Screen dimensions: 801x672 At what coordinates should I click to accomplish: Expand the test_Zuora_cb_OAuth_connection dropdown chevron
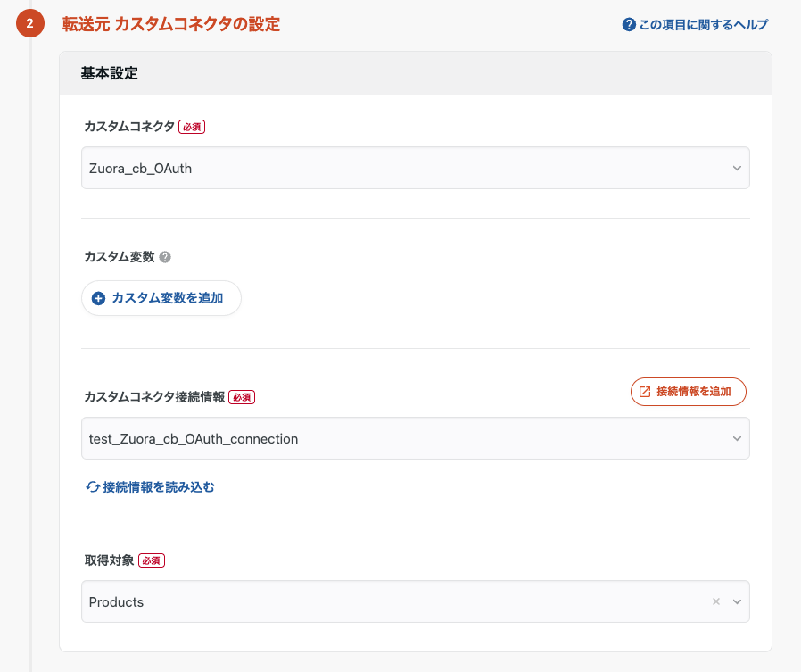point(737,438)
